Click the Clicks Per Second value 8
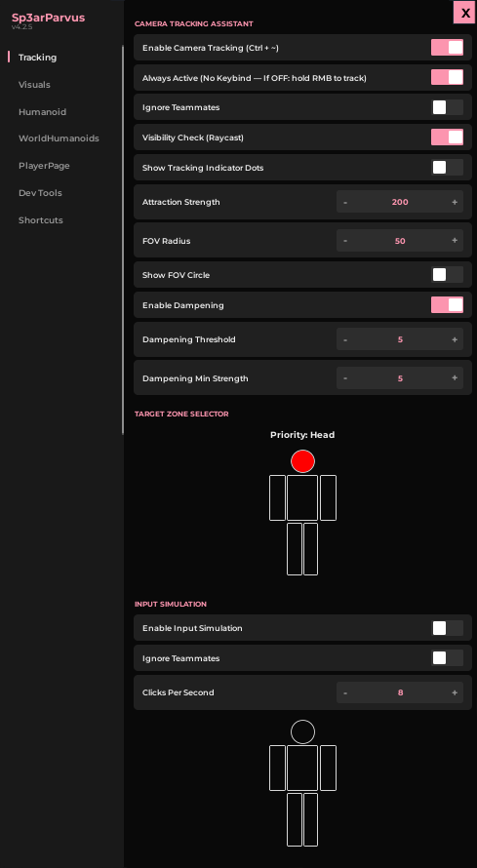Screen dimensions: 477x868 tap(400, 692)
